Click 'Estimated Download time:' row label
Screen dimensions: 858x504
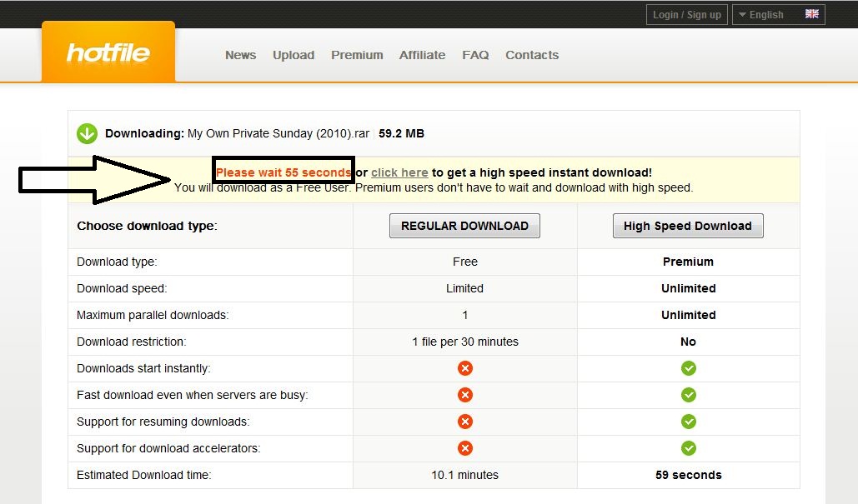pyautogui.click(x=144, y=475)
